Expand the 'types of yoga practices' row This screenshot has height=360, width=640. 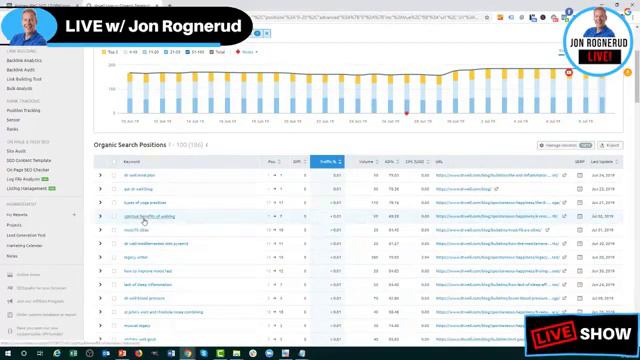tap(100, 202)
